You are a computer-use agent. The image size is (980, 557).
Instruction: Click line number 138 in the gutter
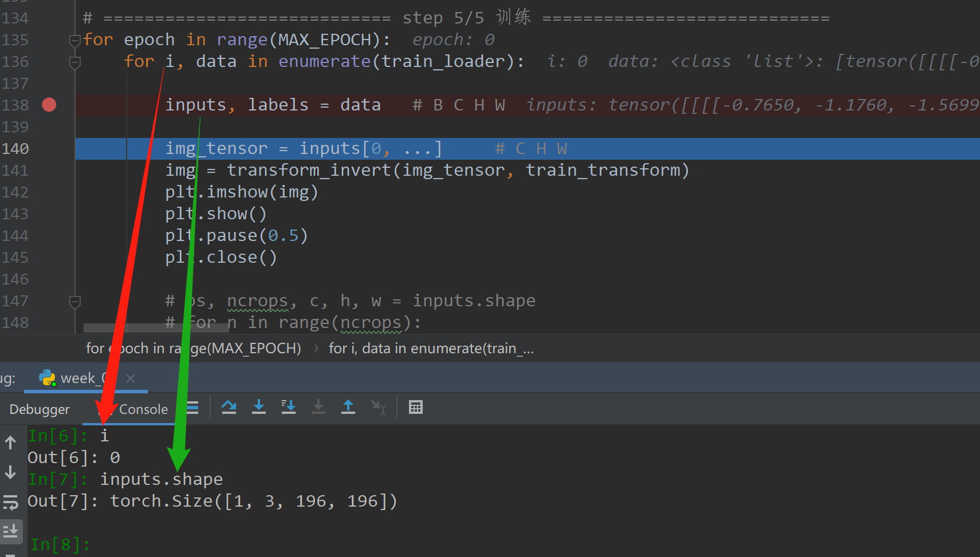[15, 105]
